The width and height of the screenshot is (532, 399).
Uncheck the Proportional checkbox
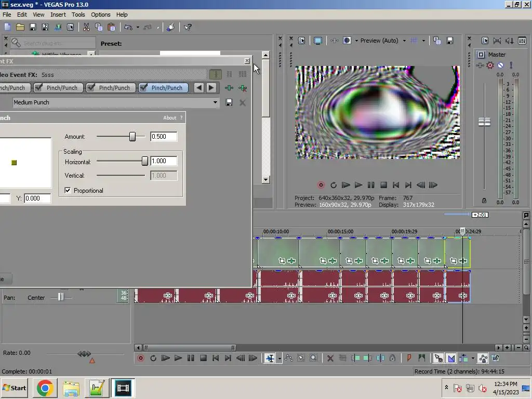pos(68,190)
